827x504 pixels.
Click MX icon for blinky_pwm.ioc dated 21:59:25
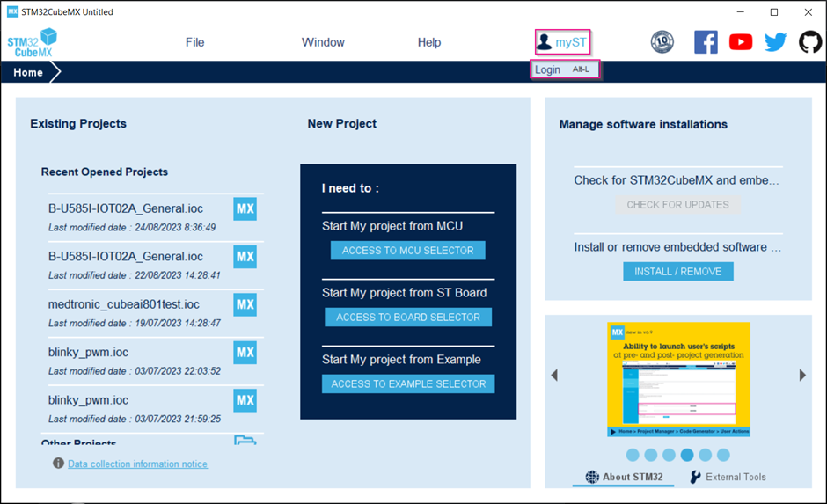(x=245, y=400)
